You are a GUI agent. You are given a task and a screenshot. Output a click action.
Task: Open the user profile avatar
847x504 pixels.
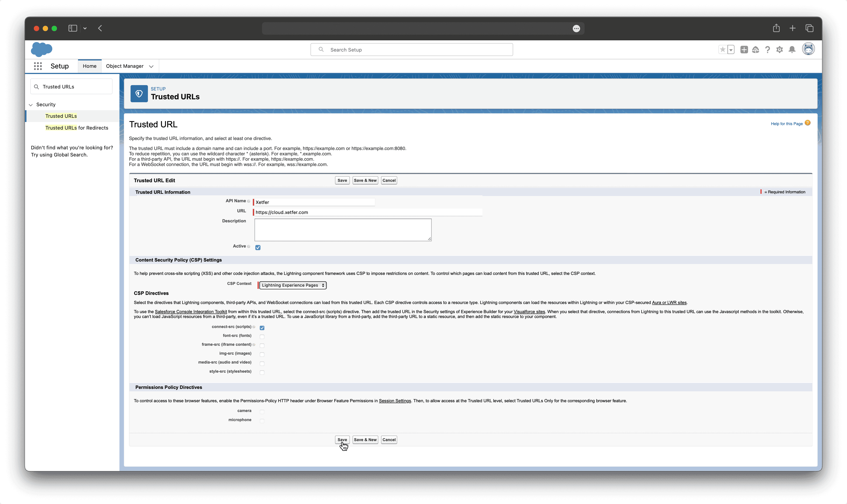(808, 49)
